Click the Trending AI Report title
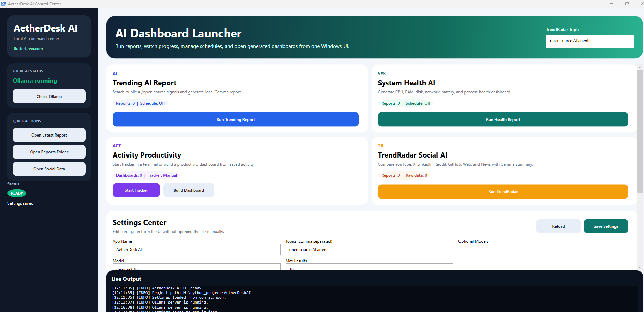 coord(144,83)
